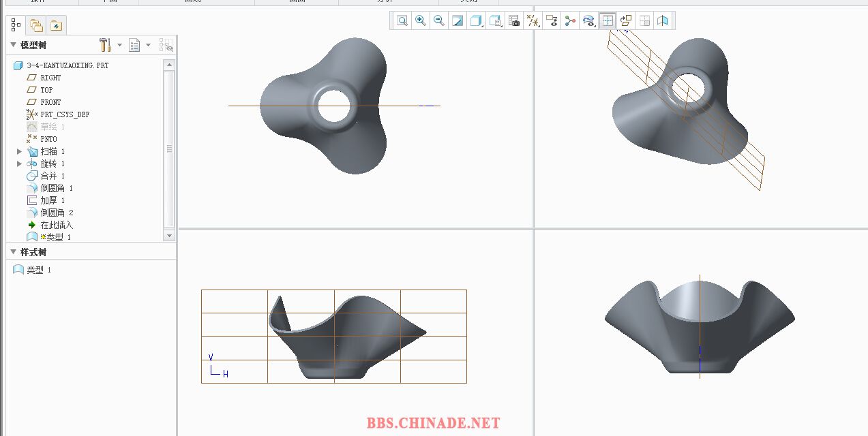Click the model tree scrollbar thumb
This screenshot has height=436, width=868.
pyautogui.click(x=169, y=149)
